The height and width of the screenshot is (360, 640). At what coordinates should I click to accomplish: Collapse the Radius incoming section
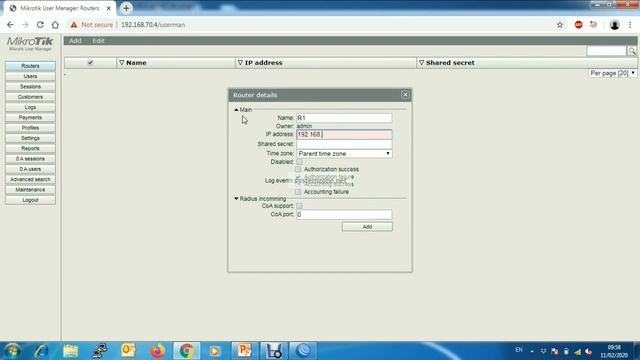236,199
